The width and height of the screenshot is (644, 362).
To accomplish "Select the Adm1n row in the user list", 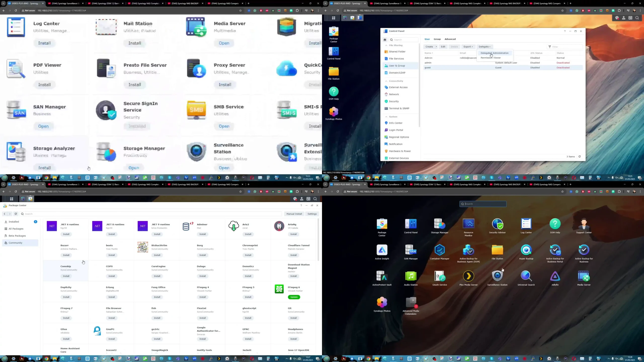I will click(x=503, y=58).
